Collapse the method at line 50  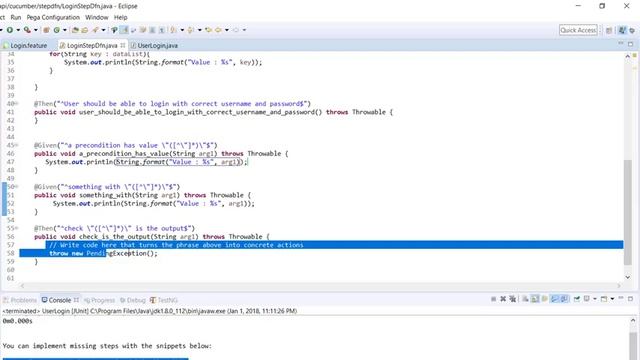pos(17,187)
